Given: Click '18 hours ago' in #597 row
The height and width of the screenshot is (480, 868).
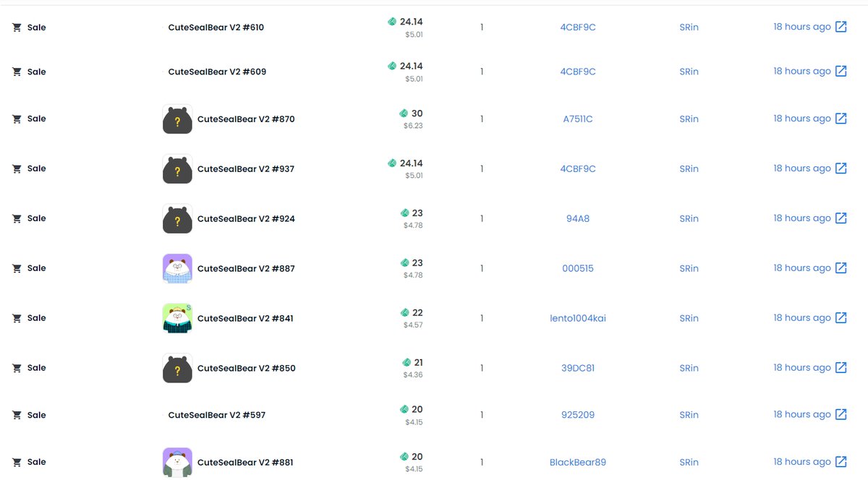Looking at the screenshot, I should (801, 414).
